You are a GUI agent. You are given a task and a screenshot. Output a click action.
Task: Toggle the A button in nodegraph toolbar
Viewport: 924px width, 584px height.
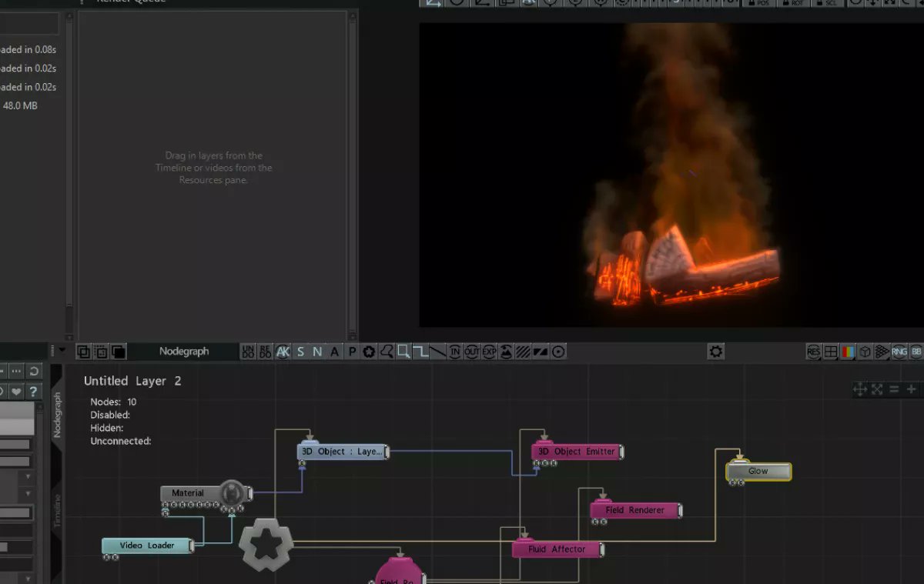334,352
